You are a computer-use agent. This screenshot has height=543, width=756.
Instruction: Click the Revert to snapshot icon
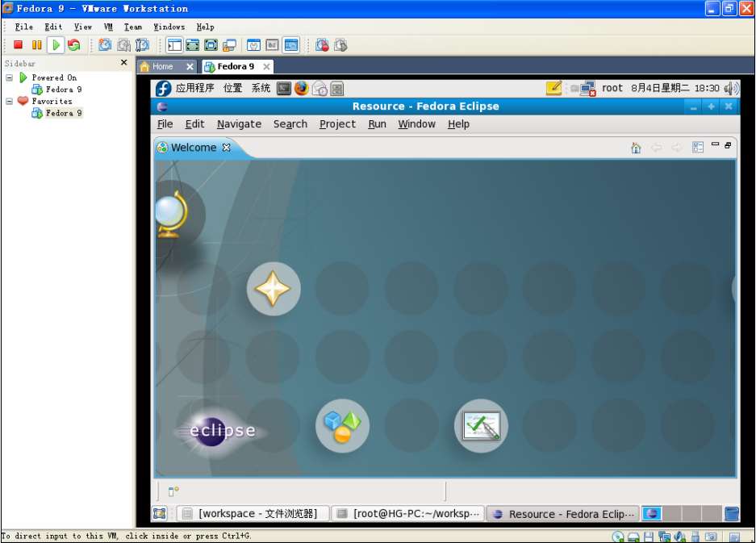point(123,45)
